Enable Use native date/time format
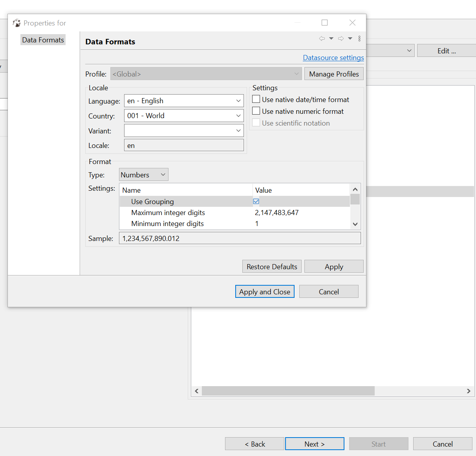The height and width of the screenshot is (456, 476). click(256, 99)
